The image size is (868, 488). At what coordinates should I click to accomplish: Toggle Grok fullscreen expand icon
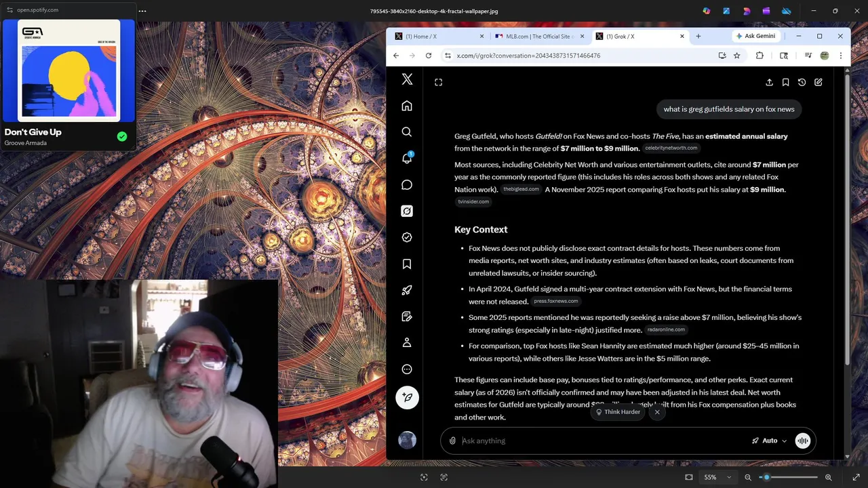(x=439, y=82)
